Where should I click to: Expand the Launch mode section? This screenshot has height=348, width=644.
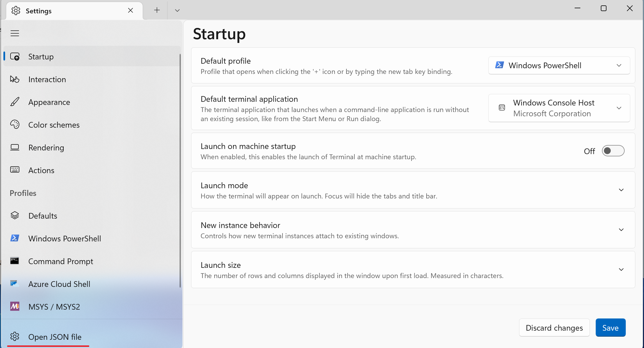tap(621, 190)
